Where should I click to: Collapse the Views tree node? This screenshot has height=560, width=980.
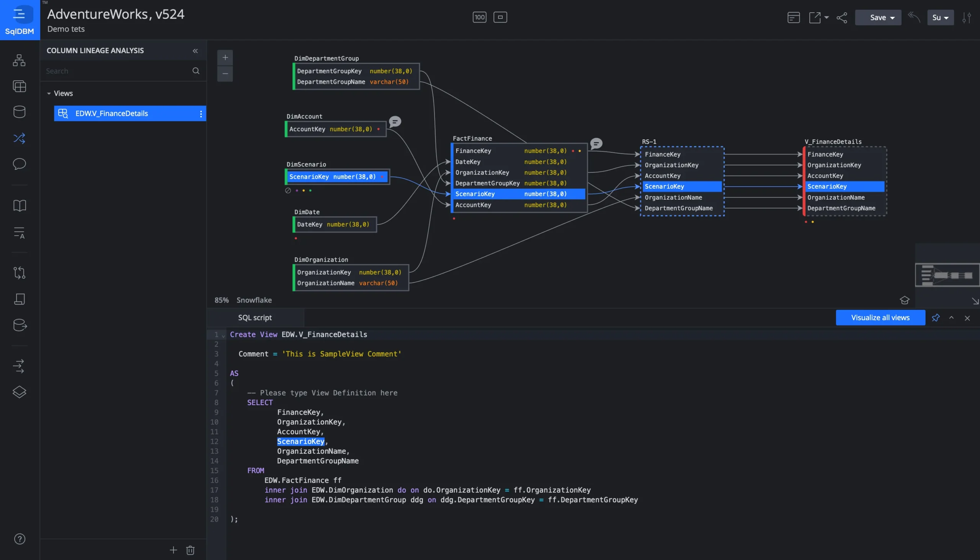coord(49,93)
